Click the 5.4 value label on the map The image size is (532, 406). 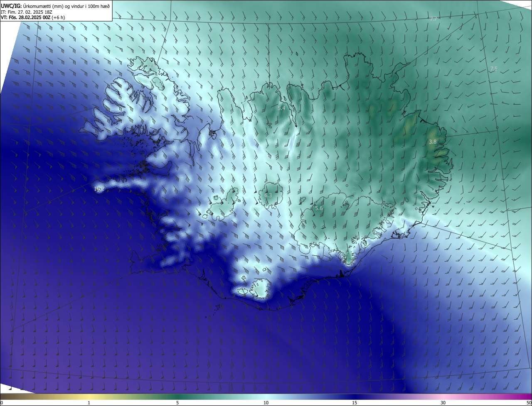[281, 108]
